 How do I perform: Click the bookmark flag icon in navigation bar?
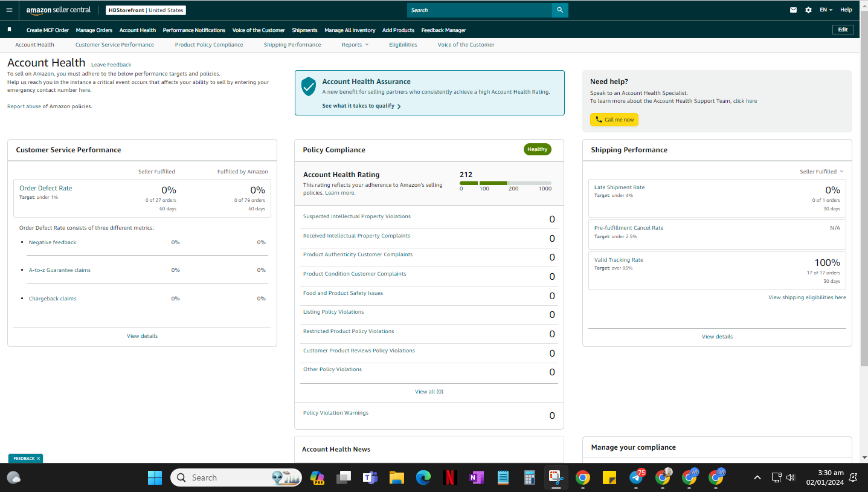pos(9,29)
